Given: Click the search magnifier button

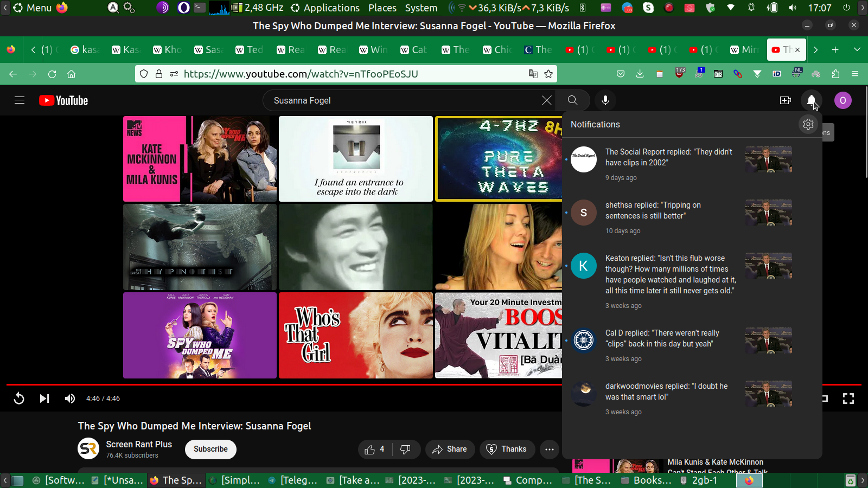Looking at the screenshot, I should point(572,100).
